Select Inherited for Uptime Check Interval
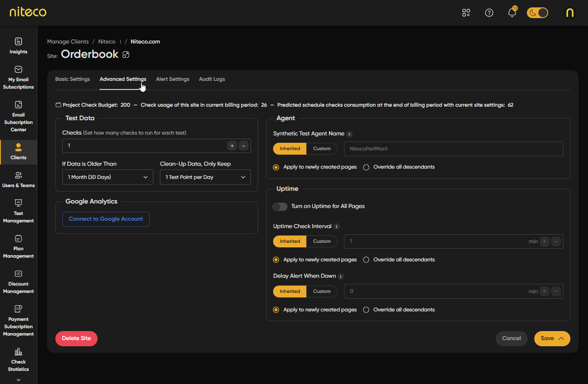This screenshot has height=384, width=588. point(290,242)
